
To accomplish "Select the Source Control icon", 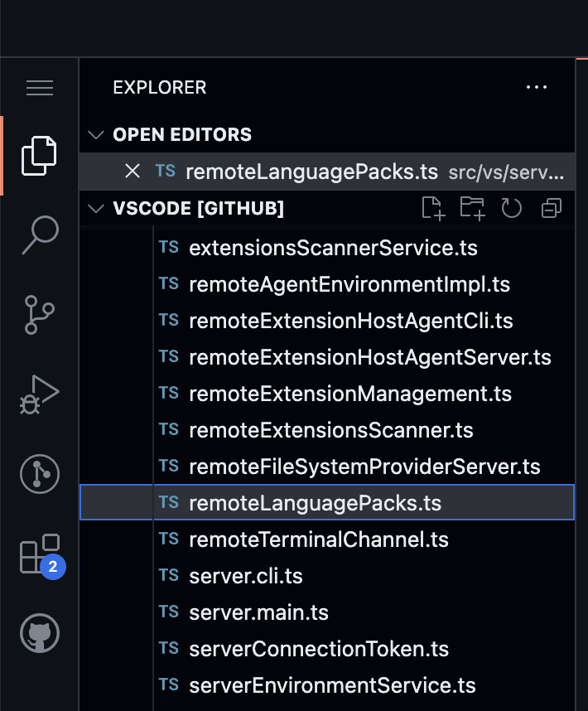I will coord(39,315).
